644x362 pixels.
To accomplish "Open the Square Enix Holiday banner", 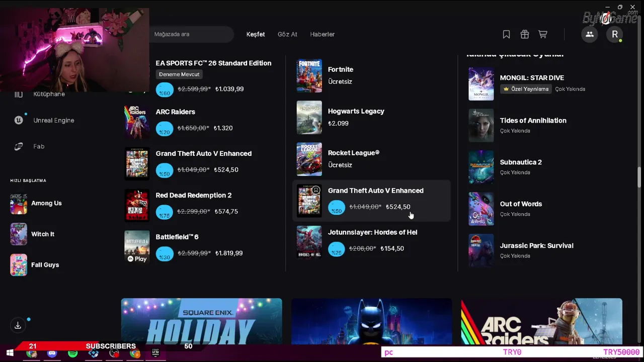I will click(x=201, y=321).
